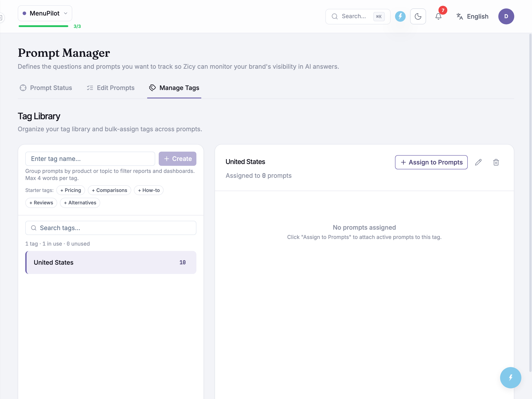Click the "No prompts assigned" message
Image resolution: width=532 pixels, height=399 pixels.
tap(364, 227)
